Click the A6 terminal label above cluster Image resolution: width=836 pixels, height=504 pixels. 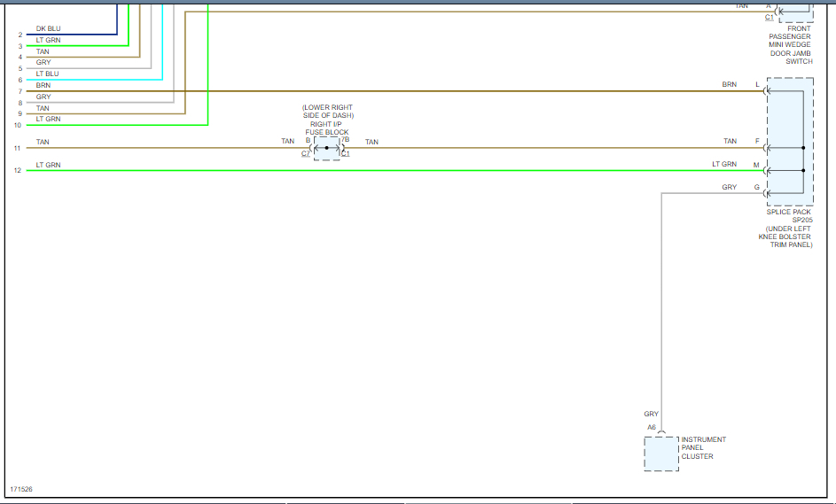652,427
